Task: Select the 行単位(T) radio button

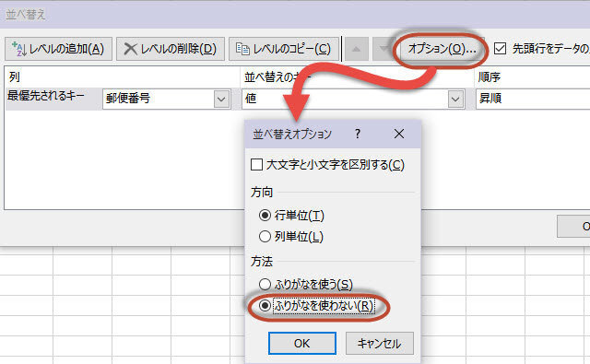Action: [265, 216]
